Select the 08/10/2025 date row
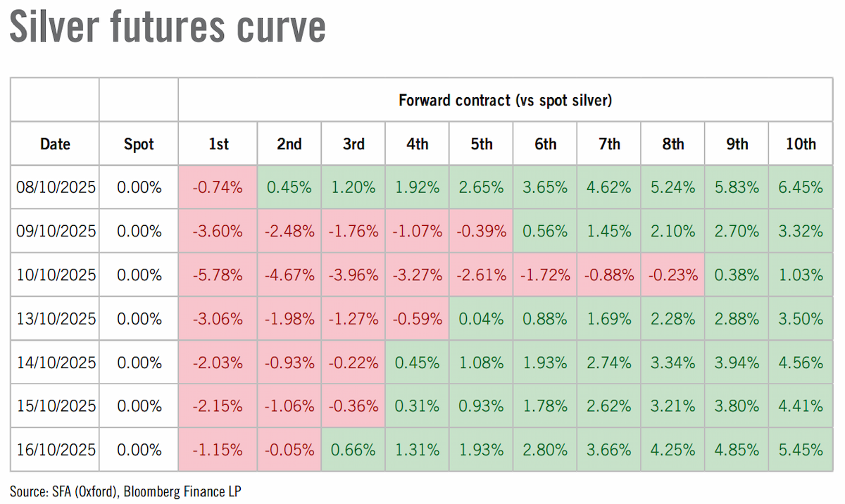 421,187
